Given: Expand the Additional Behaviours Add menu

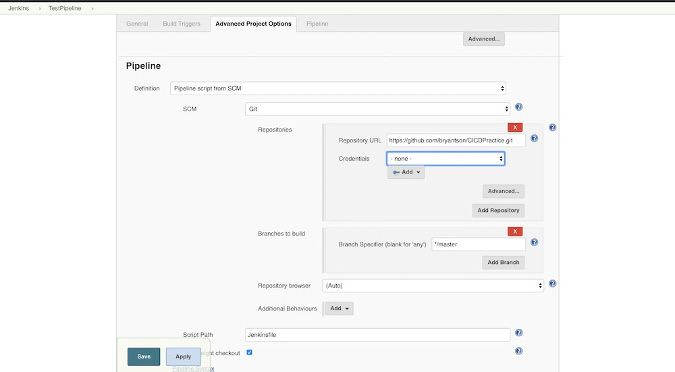Looking at the screenshot, I should coord(339,308).
